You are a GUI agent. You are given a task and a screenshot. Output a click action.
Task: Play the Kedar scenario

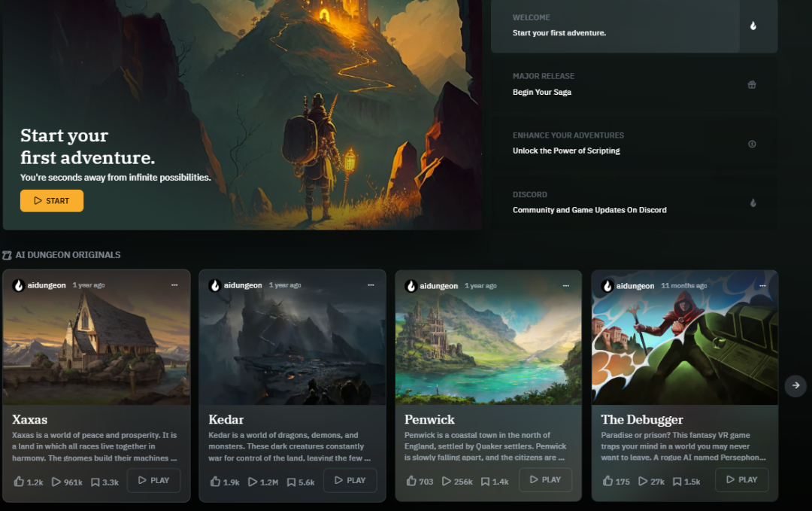pyautogui.click(x=350, y=480)
